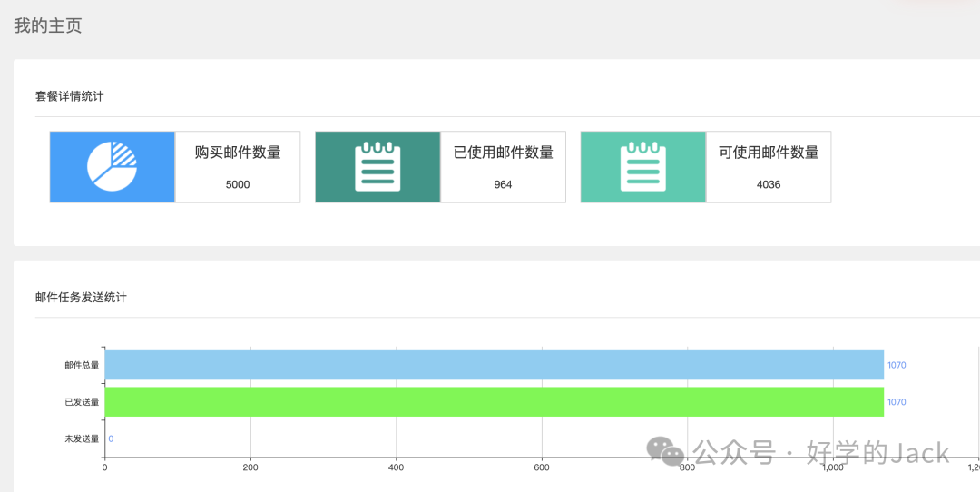The height and width of the screenshot is (492, 980).
Task: Click the 400 x-axis tick label
Action: pyautogui.click(x=397, y=467)
